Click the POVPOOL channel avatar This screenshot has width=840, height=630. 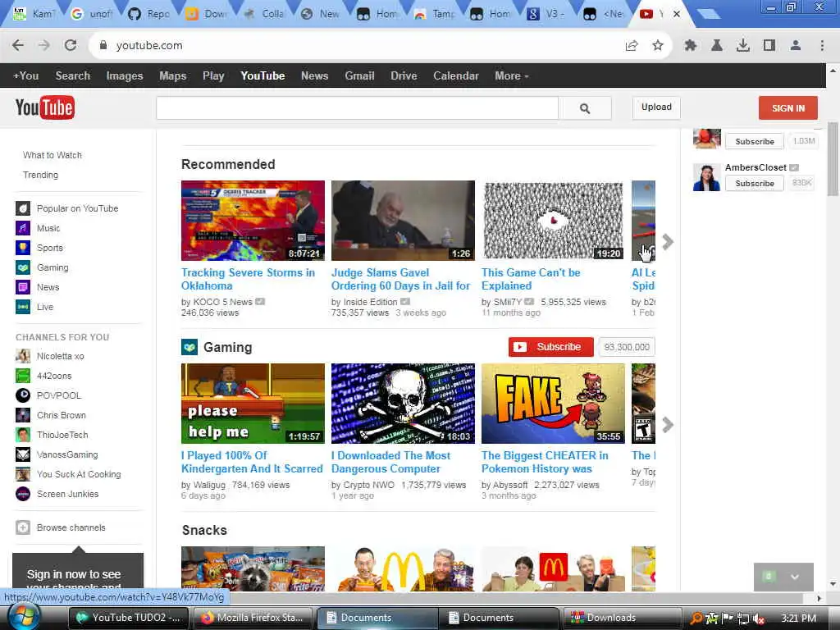(x=23, y=395)
